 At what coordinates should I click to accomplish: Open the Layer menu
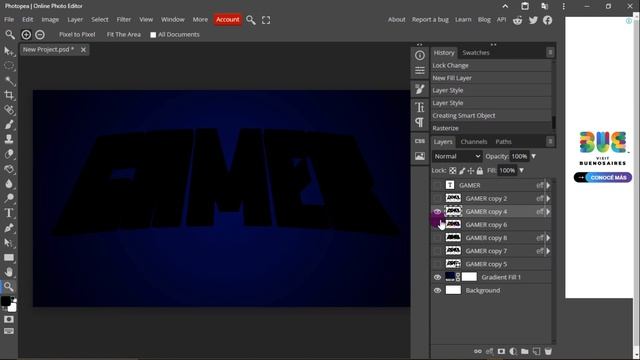75,20
